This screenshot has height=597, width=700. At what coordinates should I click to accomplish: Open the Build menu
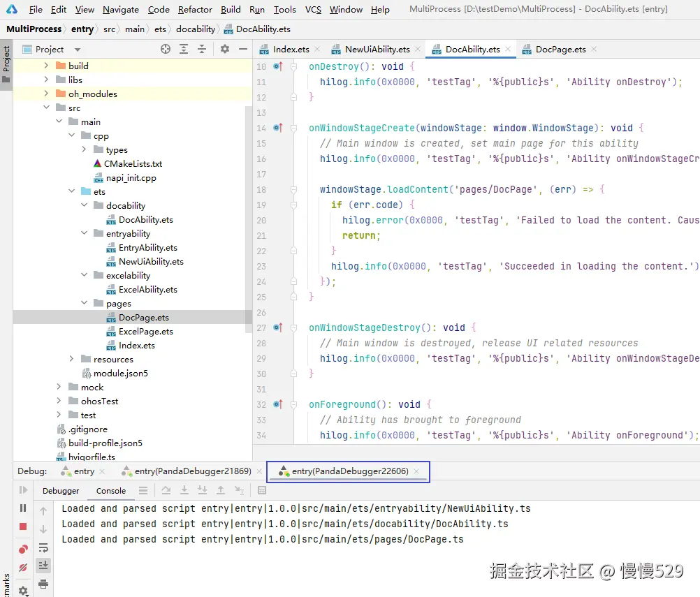point(231,9)
